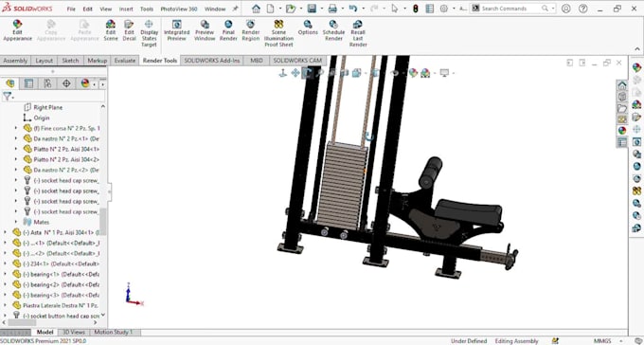Click Recall Last Render
Screen dimensions: 644x345
(x=358, y=33)
